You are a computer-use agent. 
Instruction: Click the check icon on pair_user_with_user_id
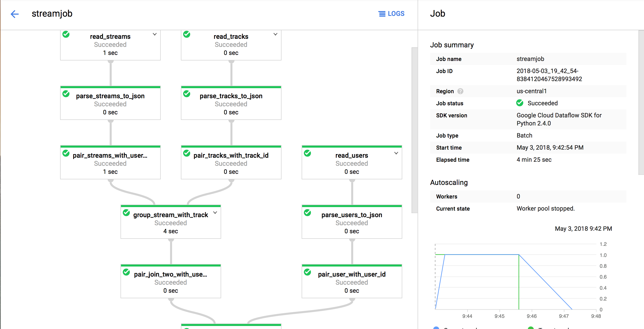point(307,272)
